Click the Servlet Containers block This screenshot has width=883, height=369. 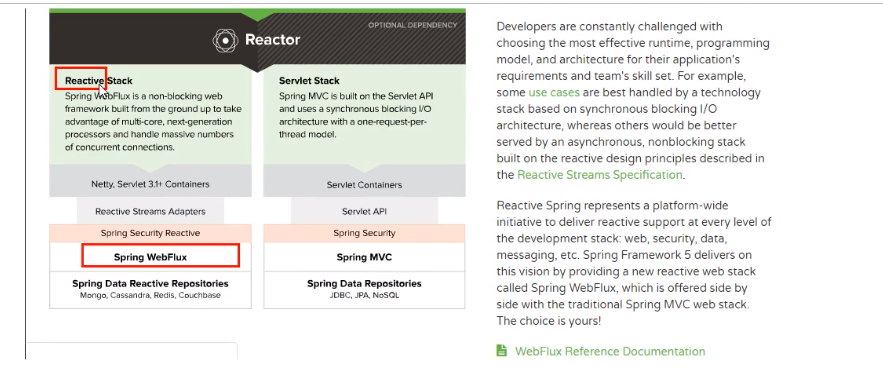(364, 184)
